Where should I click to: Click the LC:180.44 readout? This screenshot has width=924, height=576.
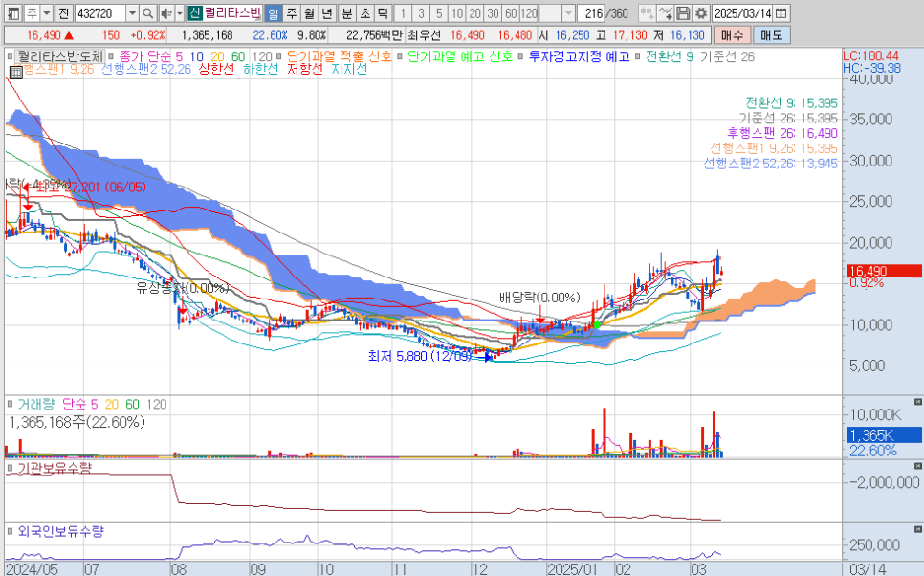pos(871,56)
